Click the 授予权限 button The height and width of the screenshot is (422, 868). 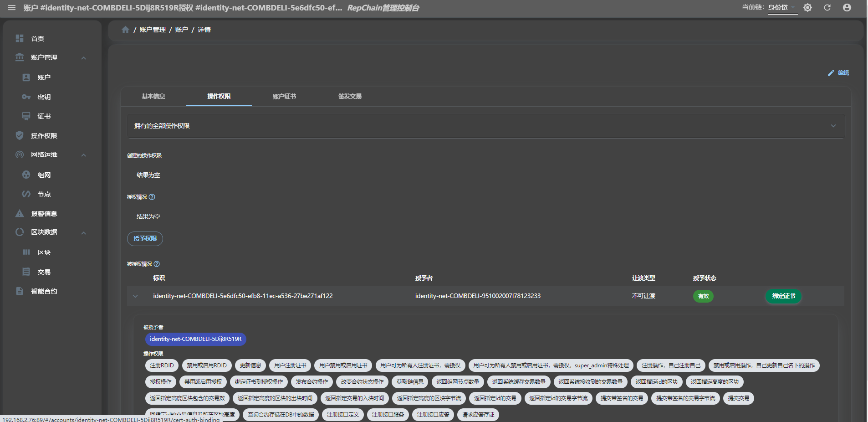click(x=145, y=238)
